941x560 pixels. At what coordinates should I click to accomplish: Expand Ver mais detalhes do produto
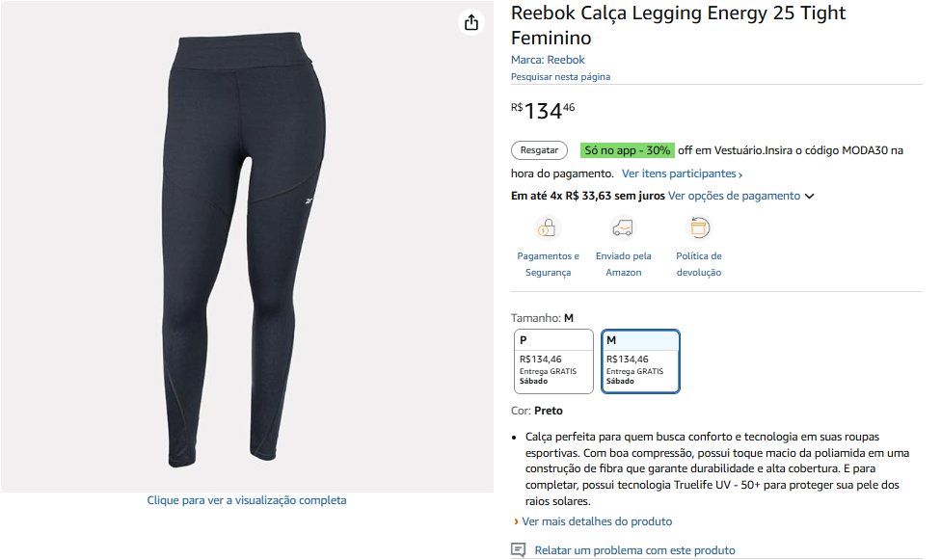coord(597,521)
